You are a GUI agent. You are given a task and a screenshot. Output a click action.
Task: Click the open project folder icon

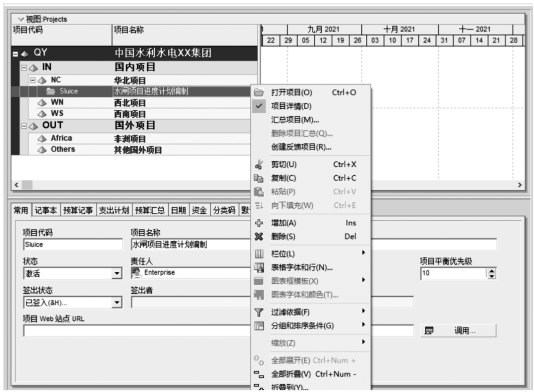(x=259, y=92)
